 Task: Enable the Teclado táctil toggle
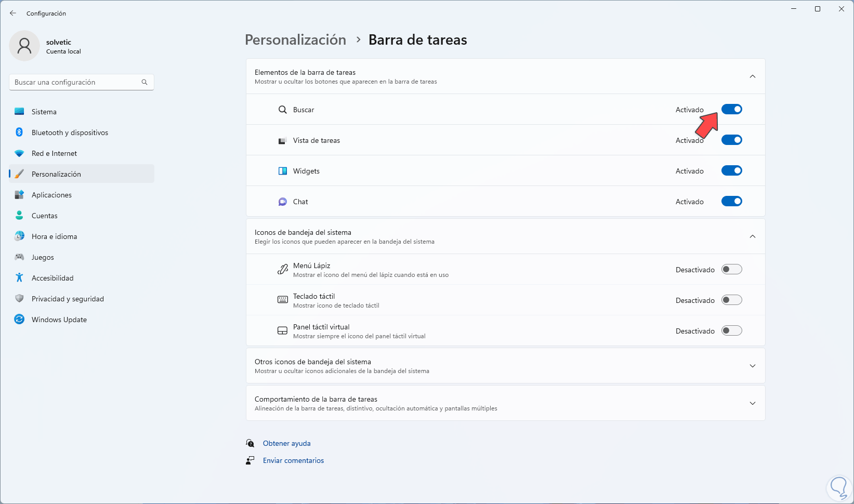click(731, 300)
